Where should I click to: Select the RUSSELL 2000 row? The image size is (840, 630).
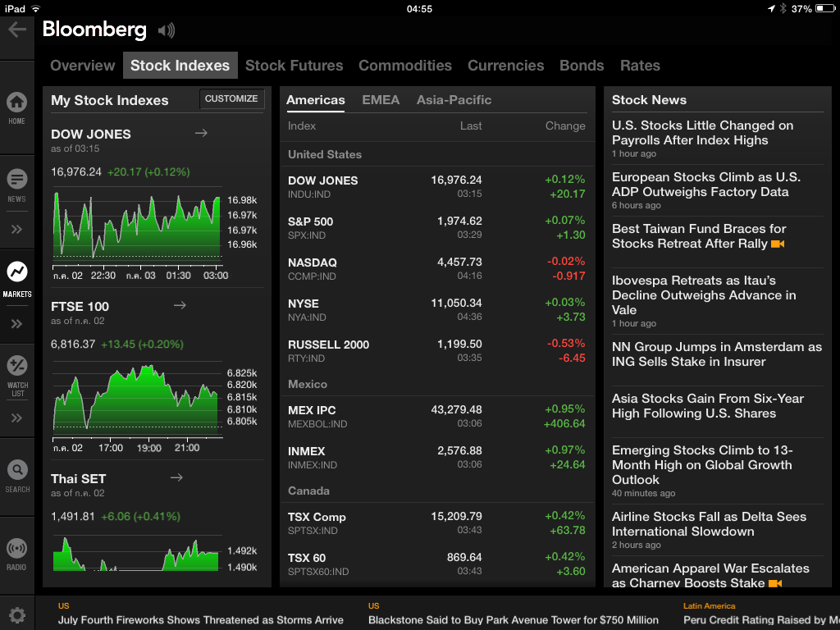click(436, 351)
